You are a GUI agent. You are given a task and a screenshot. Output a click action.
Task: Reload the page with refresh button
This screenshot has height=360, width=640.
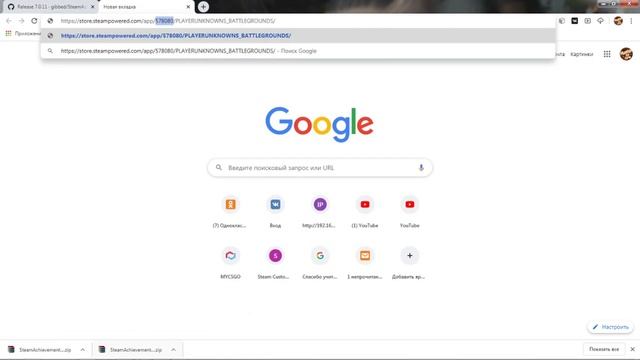(x=34, y=21)
